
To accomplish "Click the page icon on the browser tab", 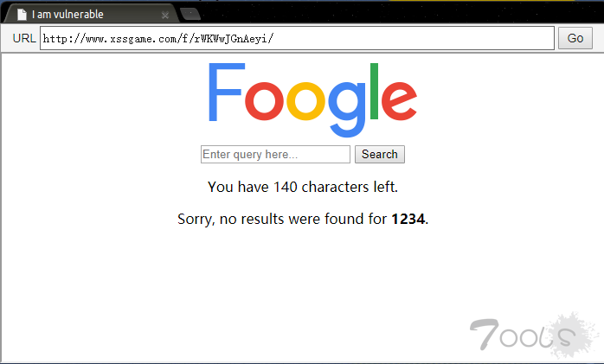I will tap(22, 15).
